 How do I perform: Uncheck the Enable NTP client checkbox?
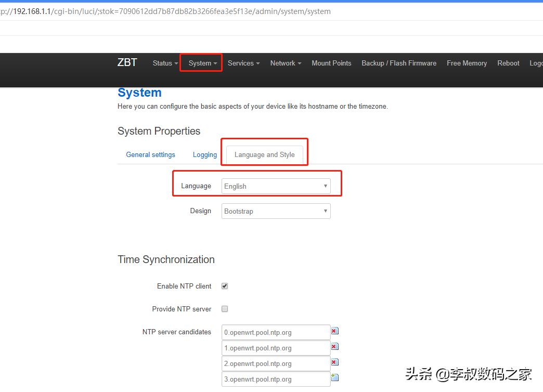[225, 286]
